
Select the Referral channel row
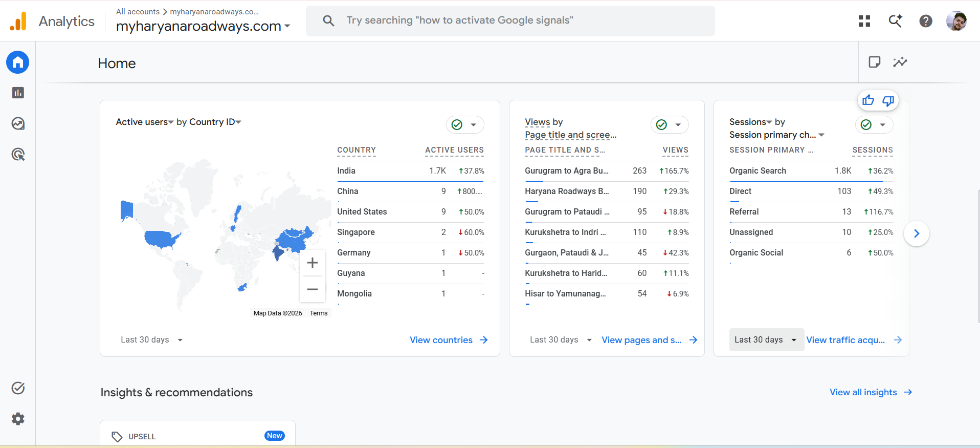coord(811,212)
